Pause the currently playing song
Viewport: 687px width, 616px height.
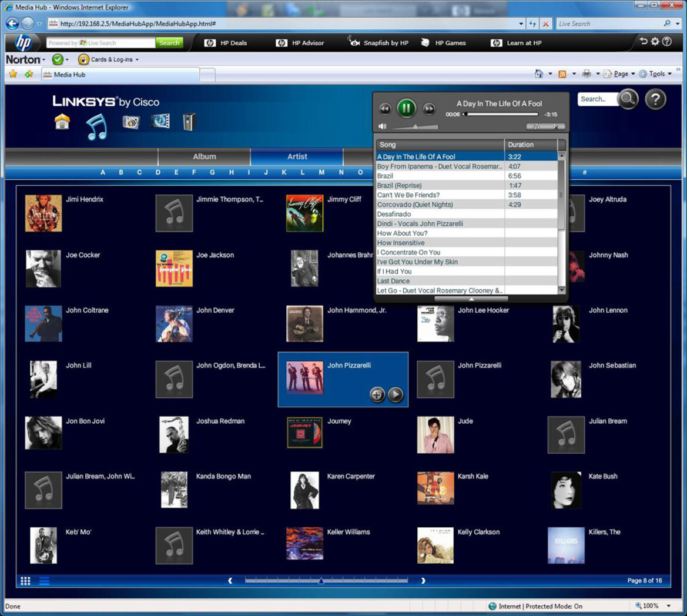pos(406,108)
